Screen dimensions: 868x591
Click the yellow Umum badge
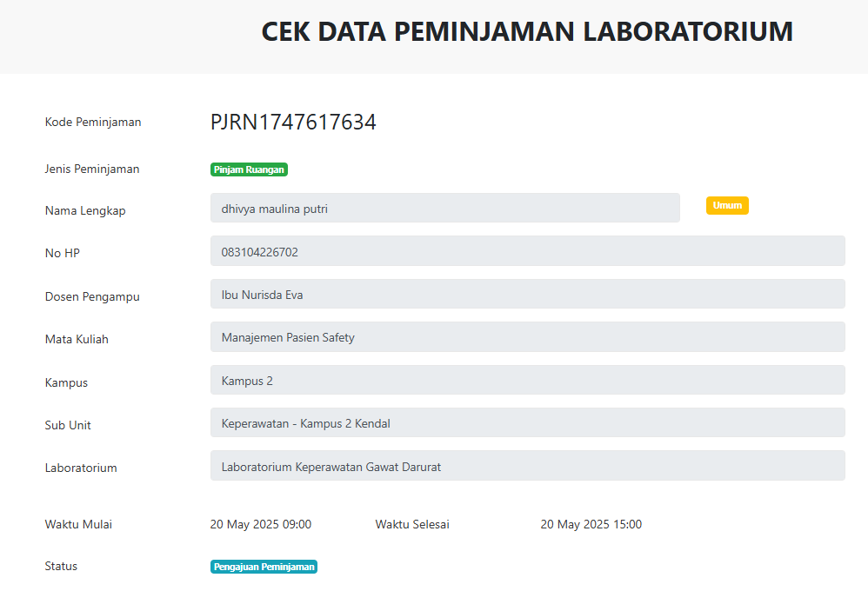point(727,205)
